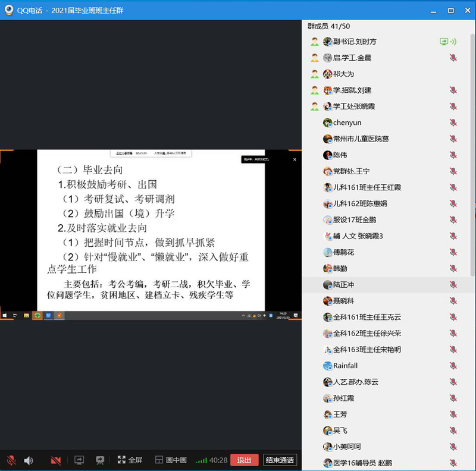The width and height of the screenshot is (476, 471).
Task: Select member 全科161班主任王克云
Action: (367, 317)
